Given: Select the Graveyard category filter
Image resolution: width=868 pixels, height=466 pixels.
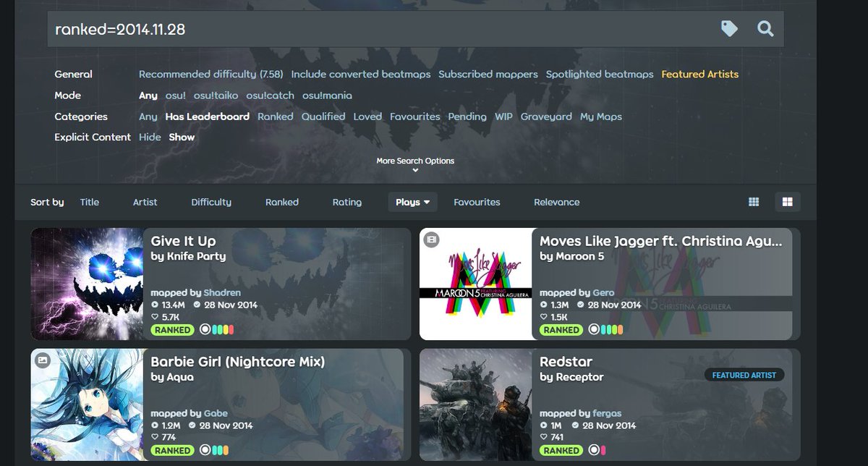Looking at the screenshot, I should point(546,116).
